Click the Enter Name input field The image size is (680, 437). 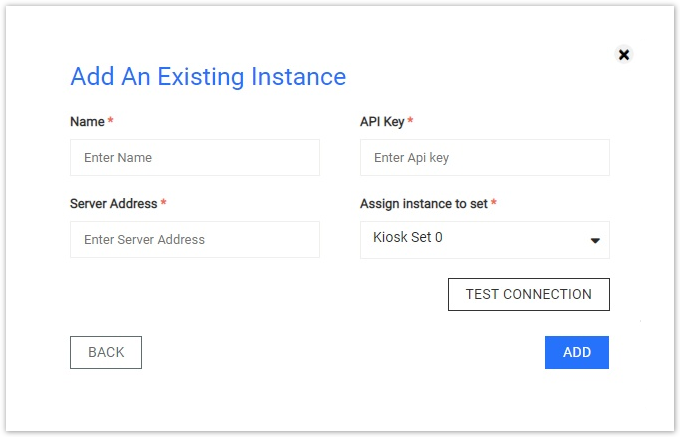195,157
